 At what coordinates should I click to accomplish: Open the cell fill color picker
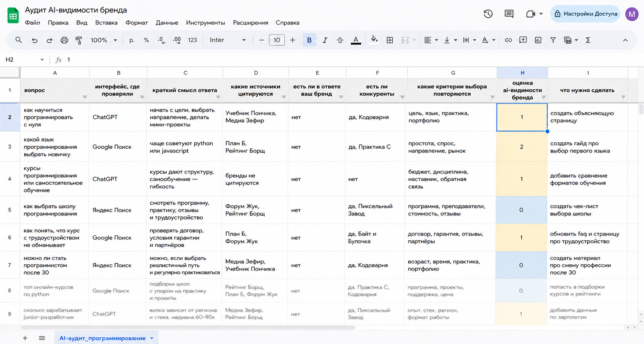374,40
